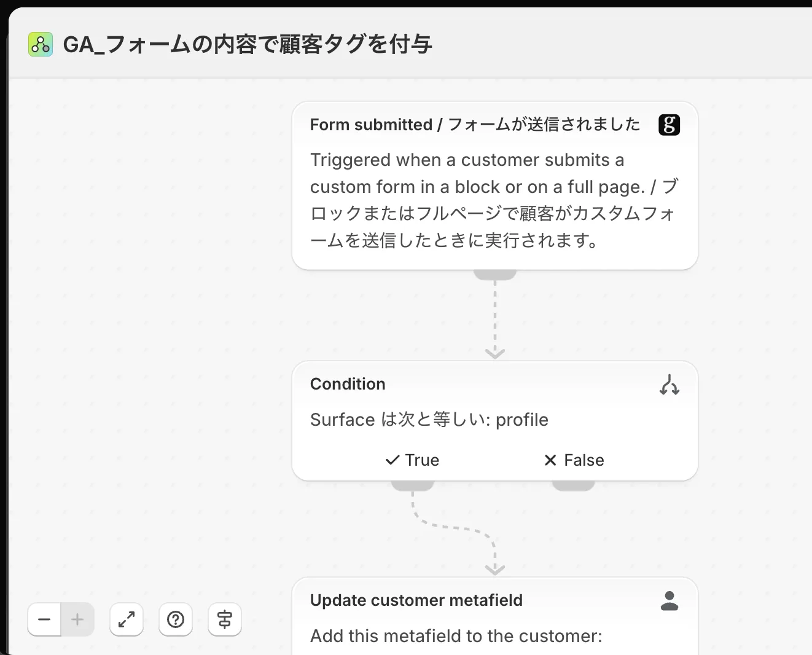Click the workflow title GA_フォームの内容で顧客タグを付与
Viewport: 812px width, 655px height.
tap(248, 44)
